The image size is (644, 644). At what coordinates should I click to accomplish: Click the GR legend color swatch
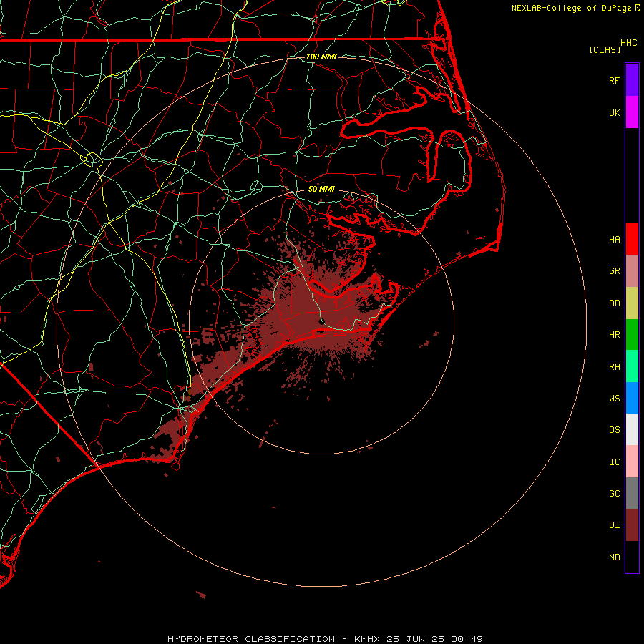(x=632, y=271)
